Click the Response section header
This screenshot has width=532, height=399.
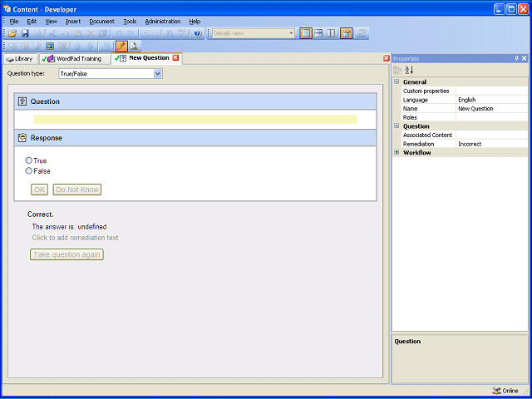point(195,138)
